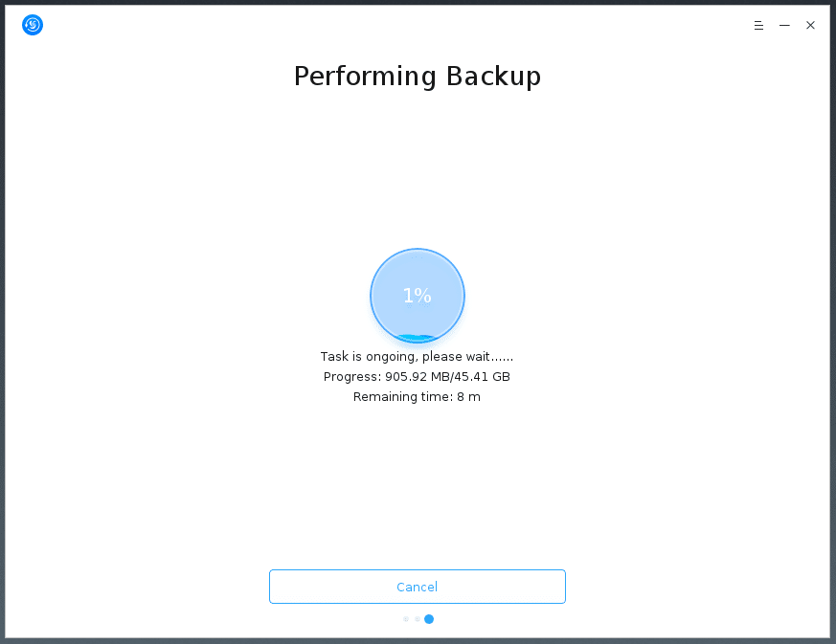The height and width of the screenshot is (644, 836).
Task: Open the hamburger menu in title bar
Action: pyautogui.click(x=758, y=25)
